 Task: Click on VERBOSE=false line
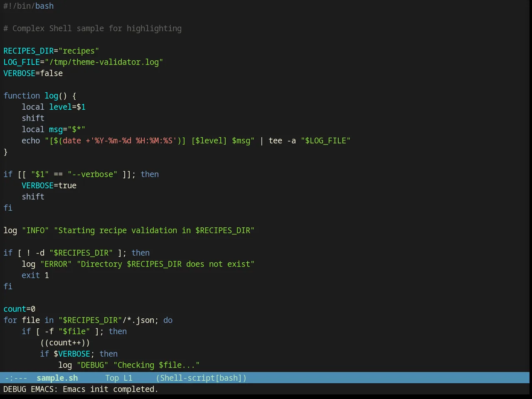(33, 73)
